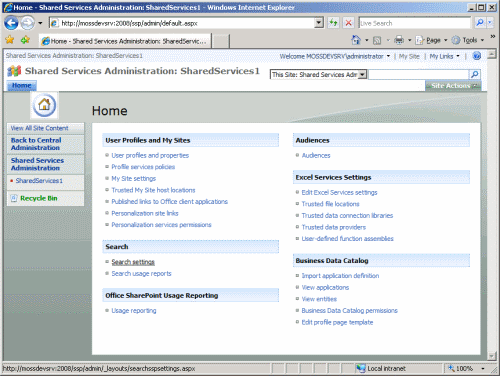Open Trusted data connection libraries
This screenshot has width=500, height=376.
347,215
